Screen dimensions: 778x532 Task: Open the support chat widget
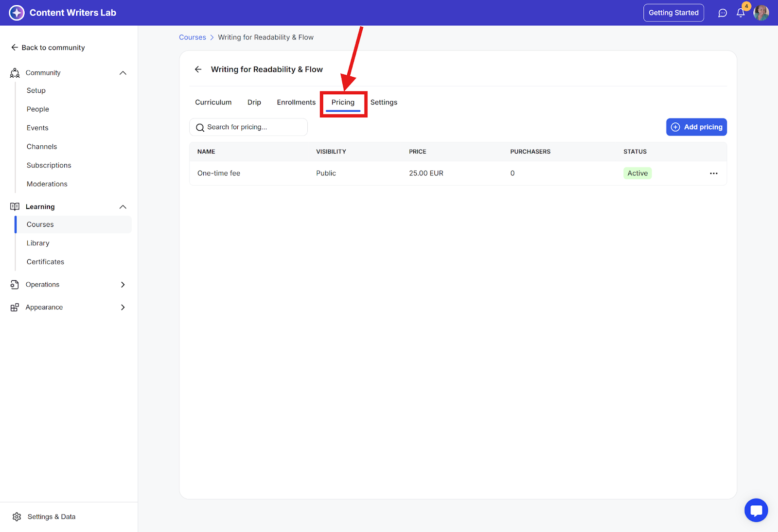coord(756,510)
